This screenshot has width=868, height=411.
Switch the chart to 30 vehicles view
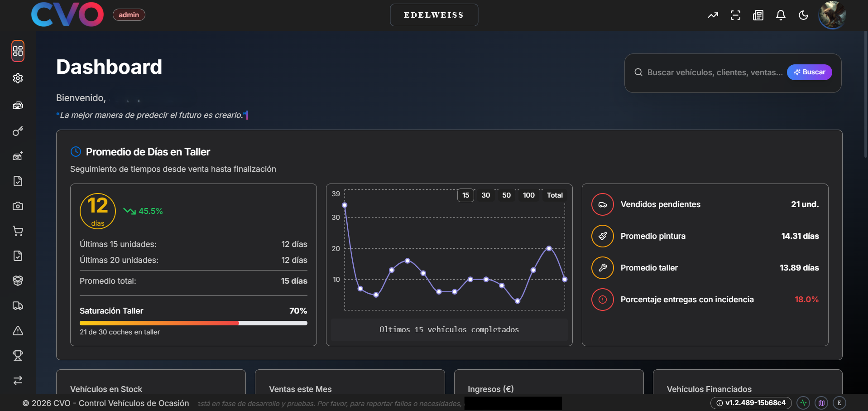pos(485,195)
